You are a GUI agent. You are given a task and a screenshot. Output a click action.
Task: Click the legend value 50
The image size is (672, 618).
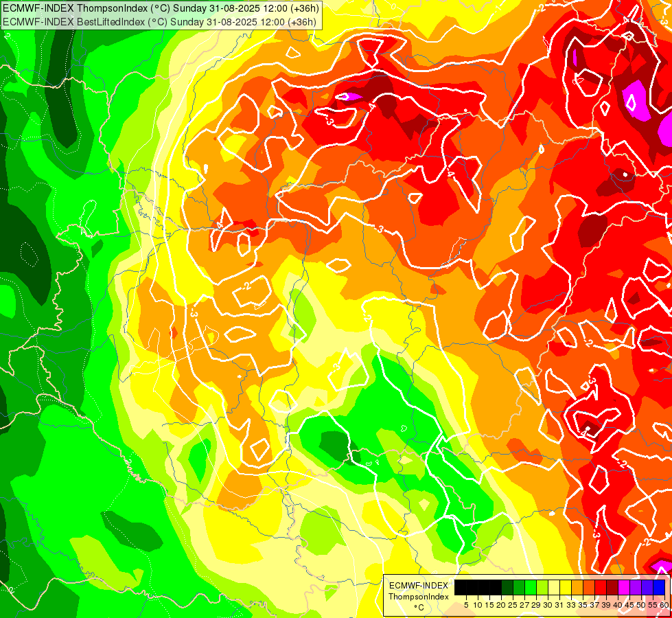point(641,605)
